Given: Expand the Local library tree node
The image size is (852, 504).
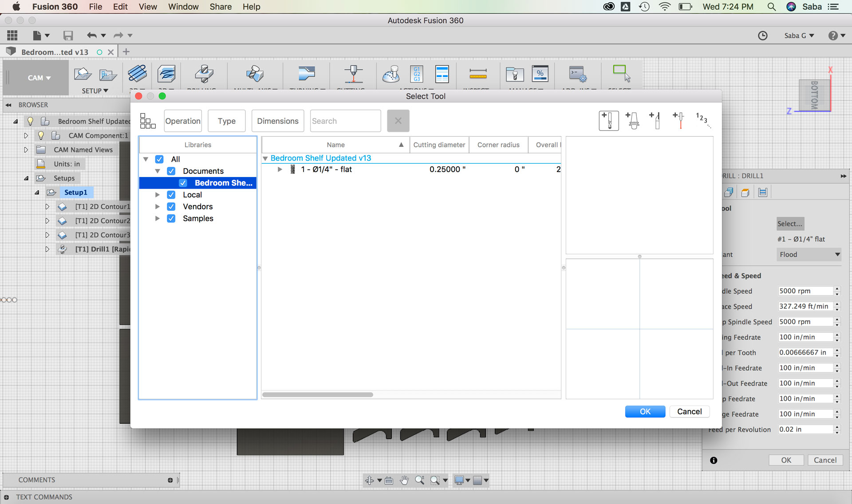Looking at the screenshot, I should pos(158,195).
